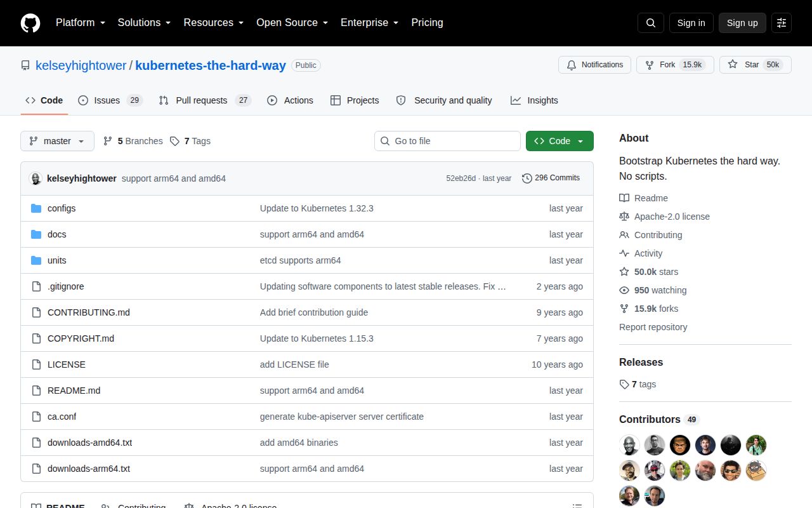Image resolution: width=812 pixels, height=508 pixels.
Task: Switch to the Issues tab
Action: pos(110,100)
